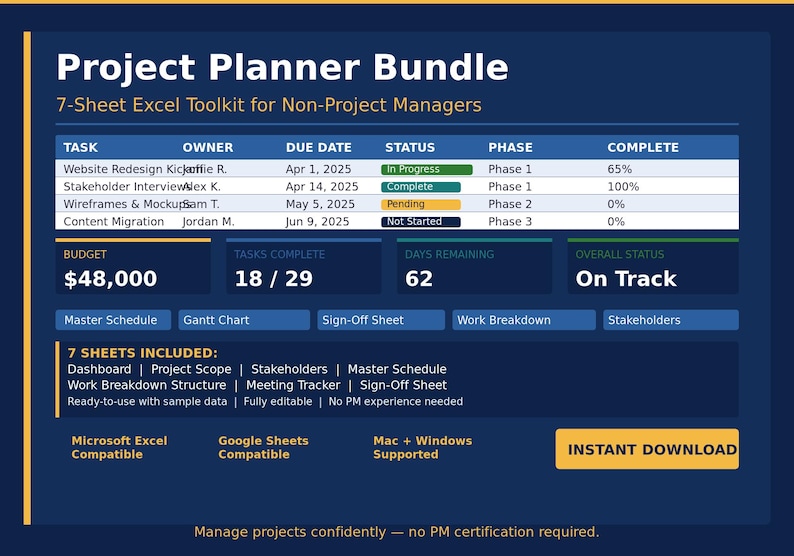Click the Project Planner Bundle title
The width and height of the screenshot is (794, 556).
click(x=282, y=67)
